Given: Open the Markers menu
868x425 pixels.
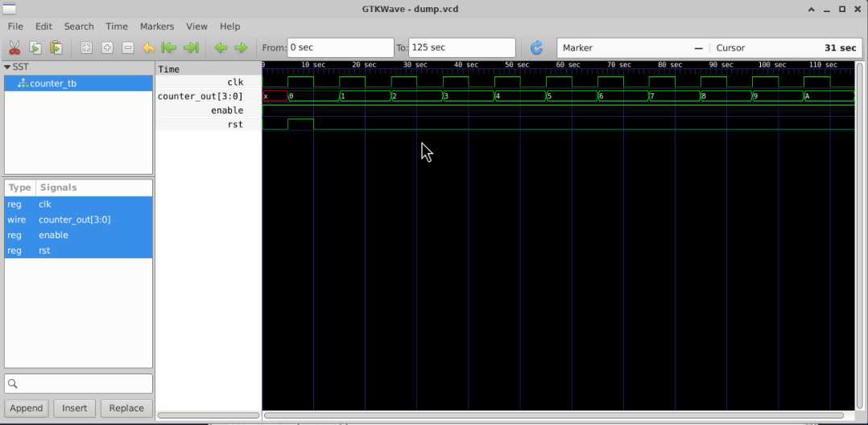Looking at the screenshot, I should point(157,27).
